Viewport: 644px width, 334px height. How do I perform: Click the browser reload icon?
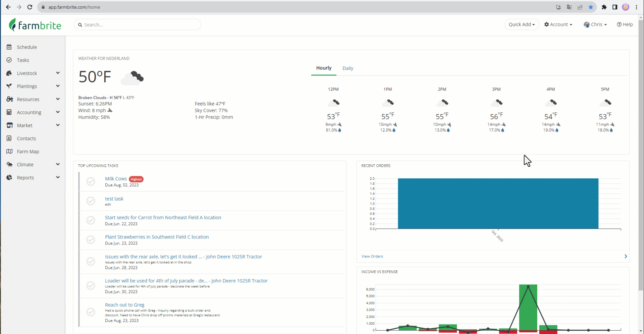[30, 7]
